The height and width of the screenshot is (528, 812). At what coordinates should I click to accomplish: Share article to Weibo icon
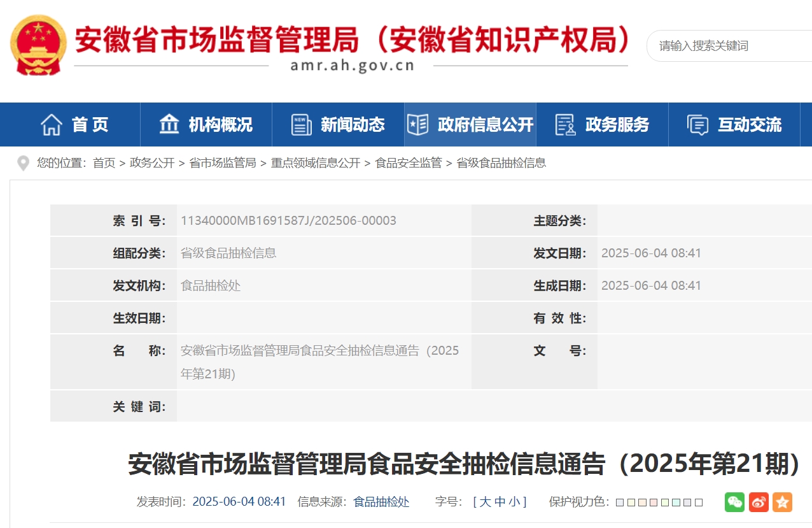pyautogui.click(x=759, y=502)
